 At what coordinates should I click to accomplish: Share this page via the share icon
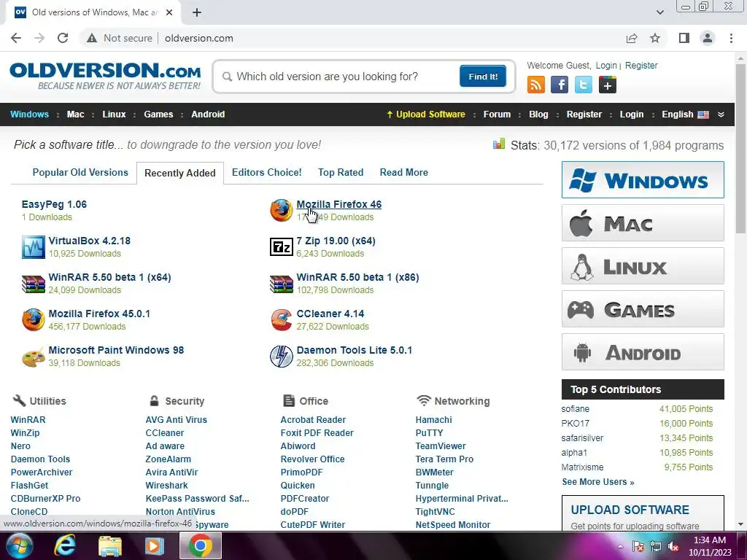632,38
